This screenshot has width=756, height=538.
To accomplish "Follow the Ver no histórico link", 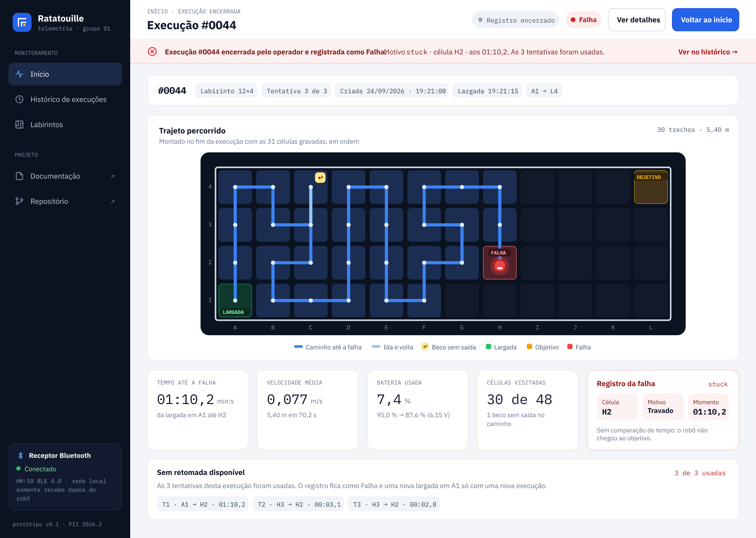I will pyautogui.click(x=708, y=52).
